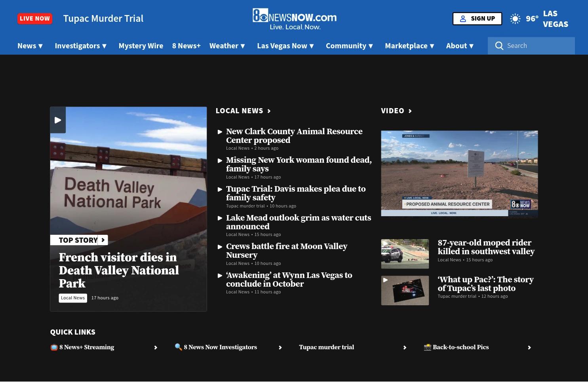Open the 8 News Now Investigators quick link
The image size is (588, 392).
point(220,347)
